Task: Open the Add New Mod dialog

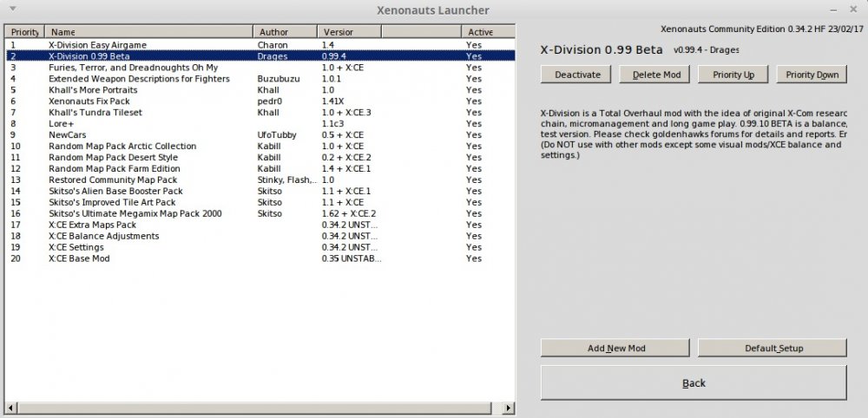Action: tap(615, 349)
